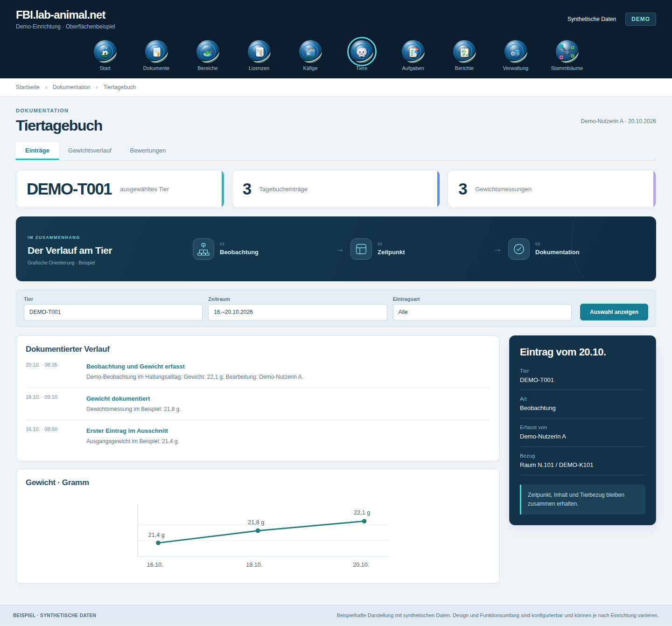Open the Dokumente navigation icon

156,51
